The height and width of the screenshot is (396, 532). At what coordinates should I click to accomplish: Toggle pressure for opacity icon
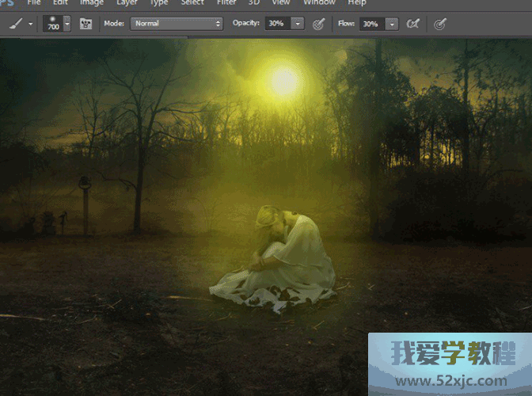(319, 24)
